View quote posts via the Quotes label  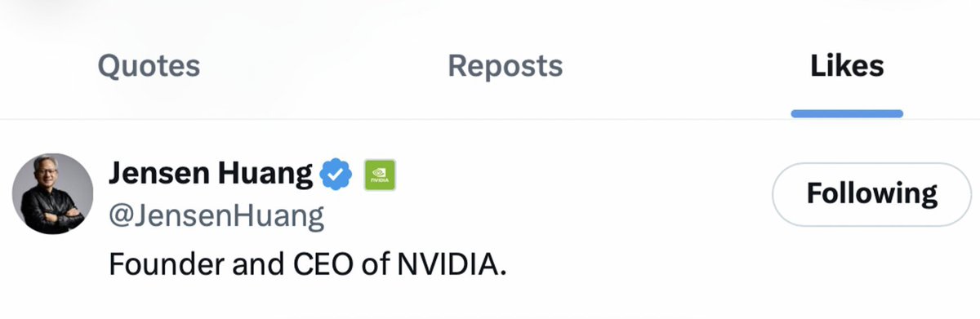(x=149, y=65)
